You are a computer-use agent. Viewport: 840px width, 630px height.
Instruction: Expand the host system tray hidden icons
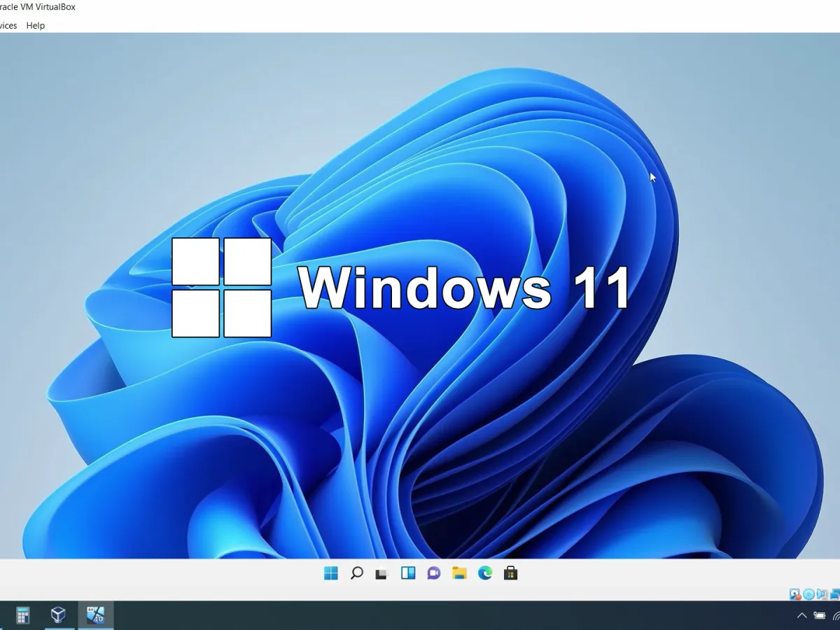click(801, 616)
